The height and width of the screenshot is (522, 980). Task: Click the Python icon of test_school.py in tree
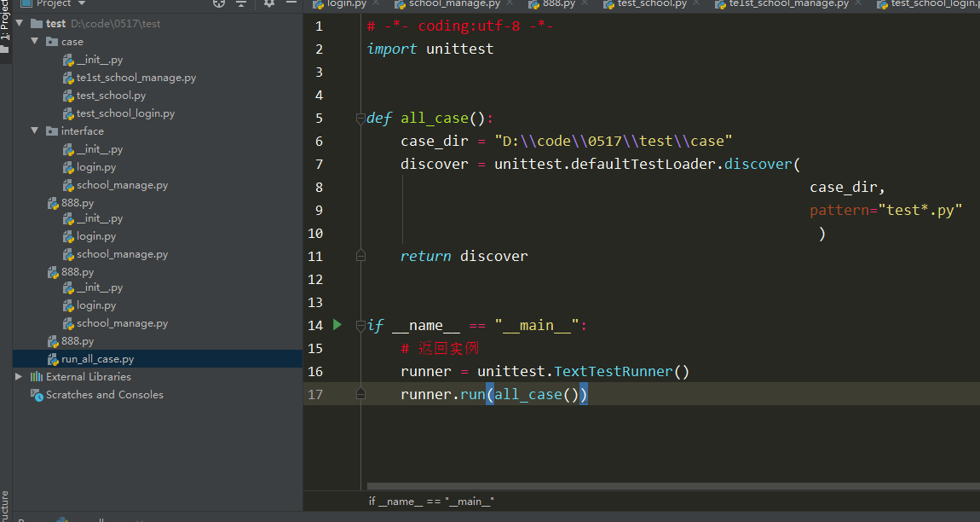[x=68, y=96]
